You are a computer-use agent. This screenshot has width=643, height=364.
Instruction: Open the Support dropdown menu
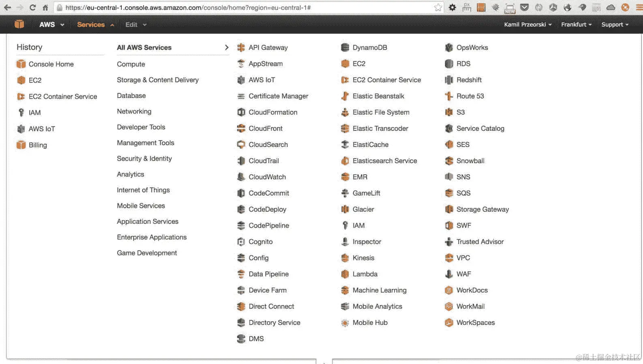click(615, 24)
